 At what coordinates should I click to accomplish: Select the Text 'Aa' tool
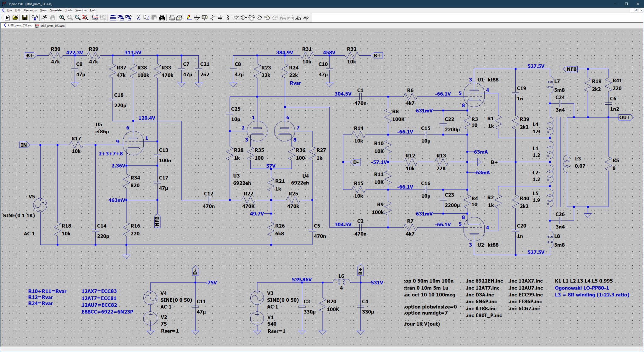coord(298,18)
